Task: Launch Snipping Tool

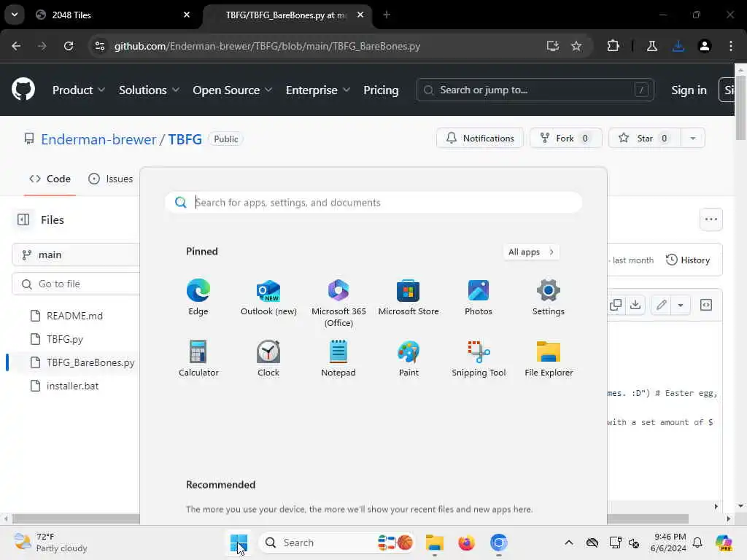Action: (479, 358)
